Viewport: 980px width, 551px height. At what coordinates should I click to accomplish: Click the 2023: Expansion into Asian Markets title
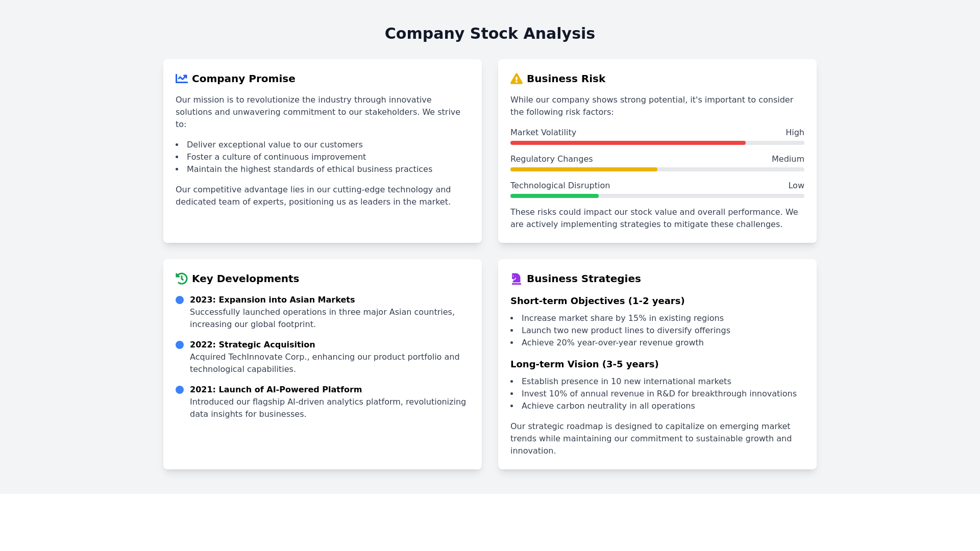(x=272, y=300)
